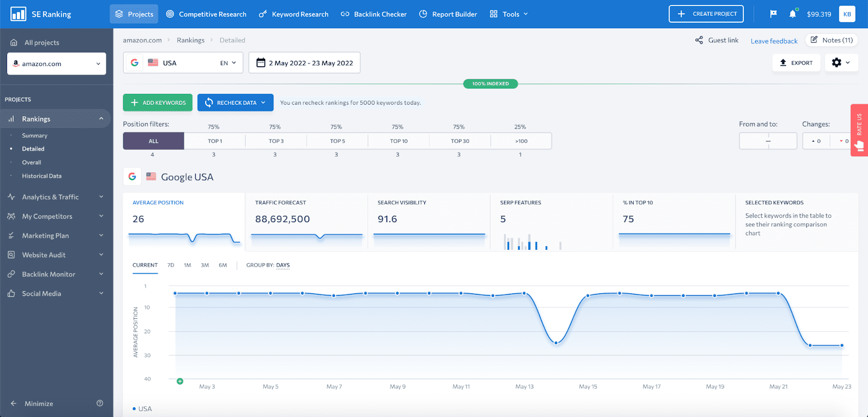Click the Rankings bar chart icon
This screenshot has width=868, height=417.
[x=11, y=119]
